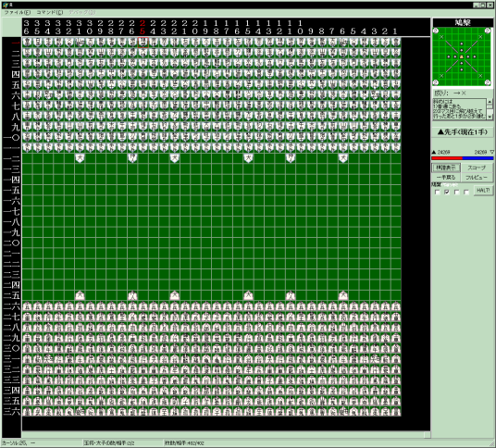This screenshot has width=496, height=448.
Task: Click the top-left corner marker in the preview grid
Action: point(436,31)
